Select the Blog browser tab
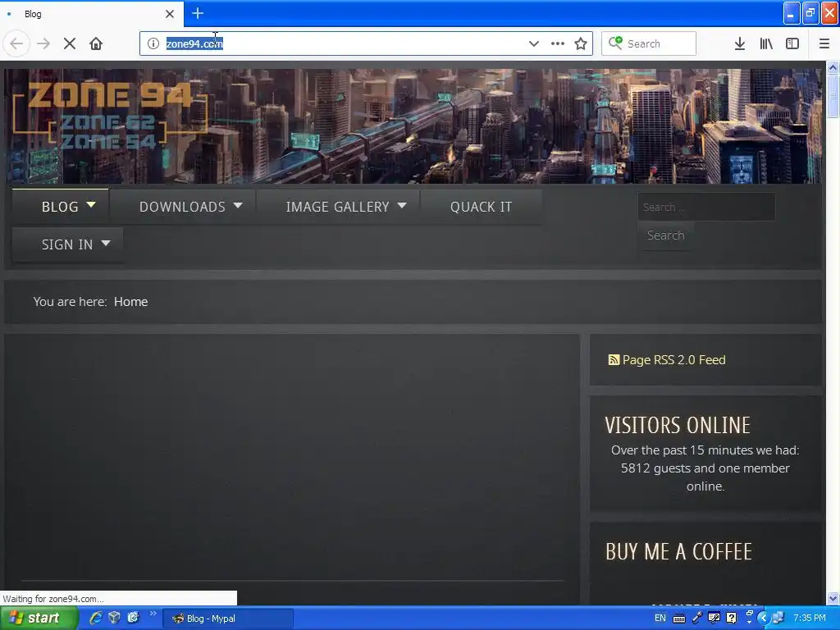 [91, 14]
